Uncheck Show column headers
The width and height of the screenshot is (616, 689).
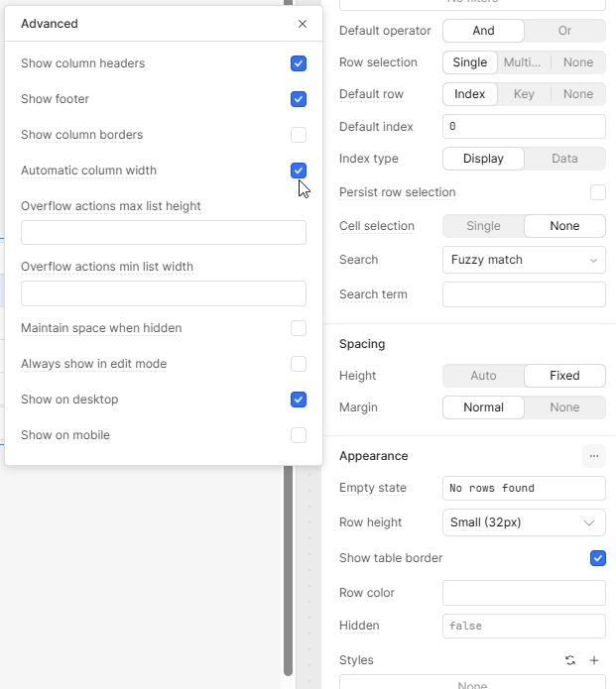tap(299, 63)
